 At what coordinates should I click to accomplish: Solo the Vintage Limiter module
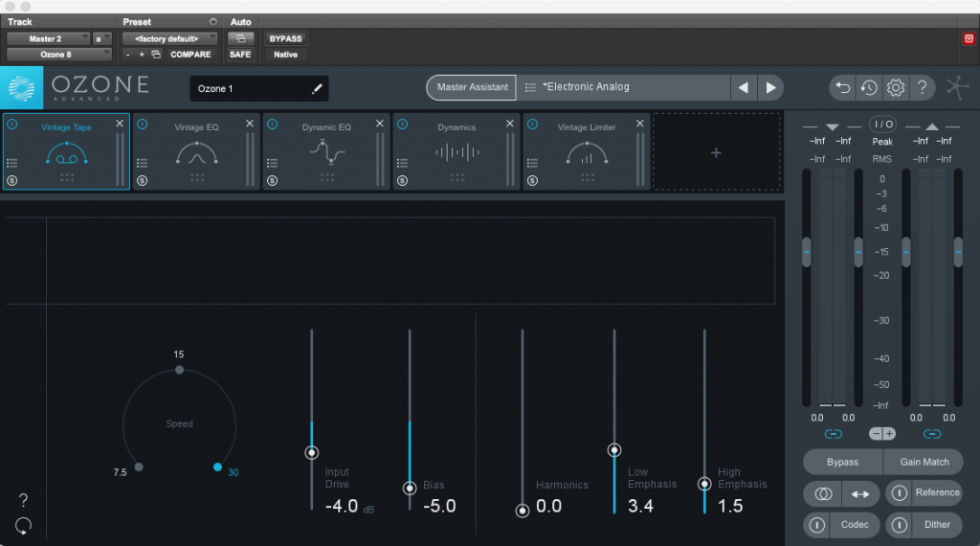(x=533, y=180)
